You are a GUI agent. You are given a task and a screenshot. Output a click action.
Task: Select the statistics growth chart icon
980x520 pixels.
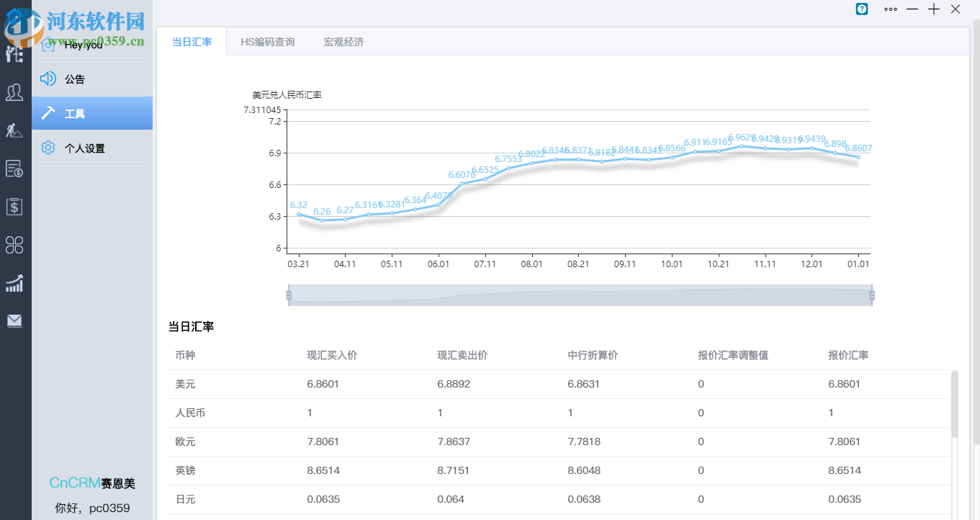pyautogui.click(x=14, y=283)
